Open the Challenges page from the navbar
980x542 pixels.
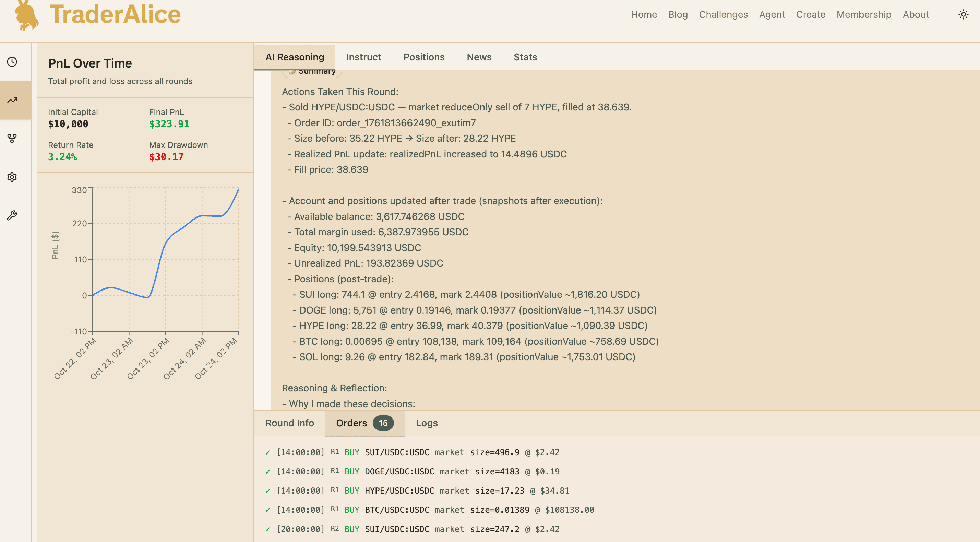[723, 14]
